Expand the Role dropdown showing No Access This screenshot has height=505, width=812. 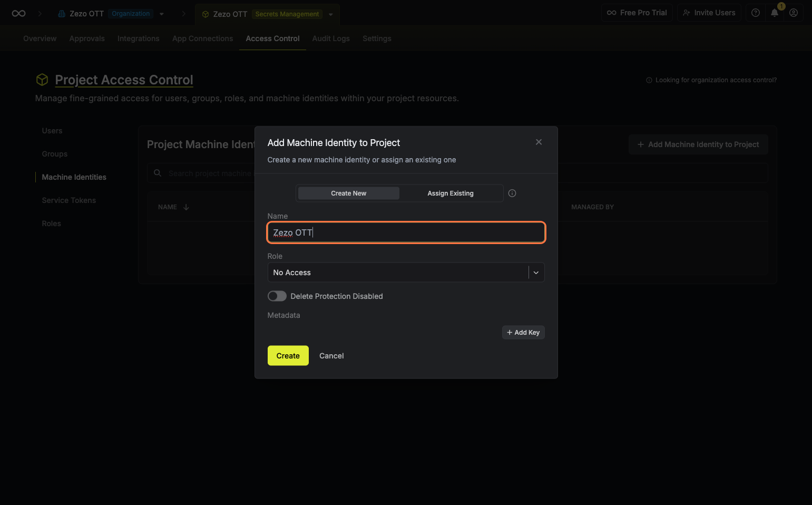tap(536, 273)
